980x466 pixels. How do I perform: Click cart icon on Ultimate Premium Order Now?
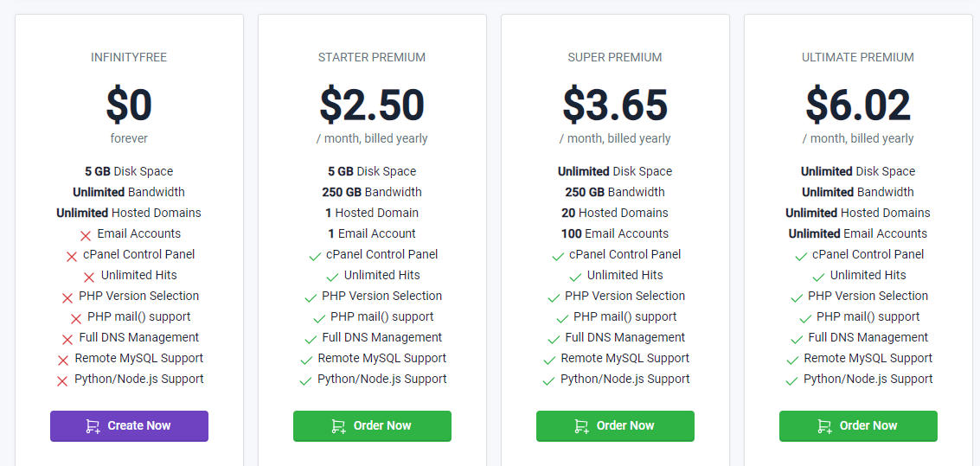(824, 426)
